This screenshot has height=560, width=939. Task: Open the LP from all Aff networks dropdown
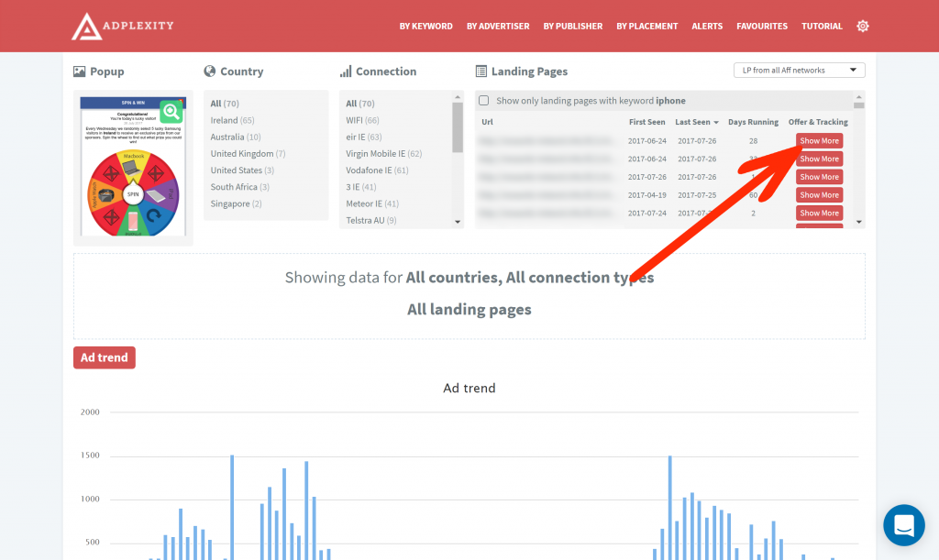coord(799,70)
